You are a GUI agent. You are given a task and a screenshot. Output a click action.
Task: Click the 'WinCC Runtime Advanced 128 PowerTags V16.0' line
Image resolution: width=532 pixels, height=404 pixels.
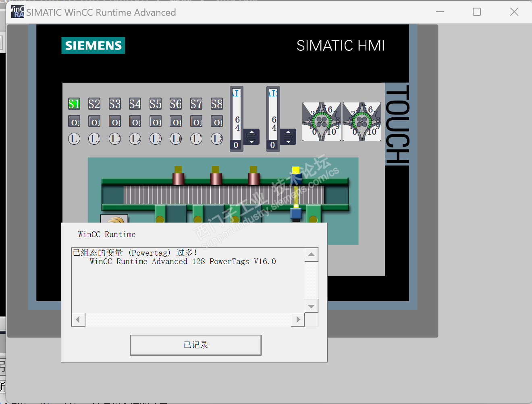pos(183,262)
